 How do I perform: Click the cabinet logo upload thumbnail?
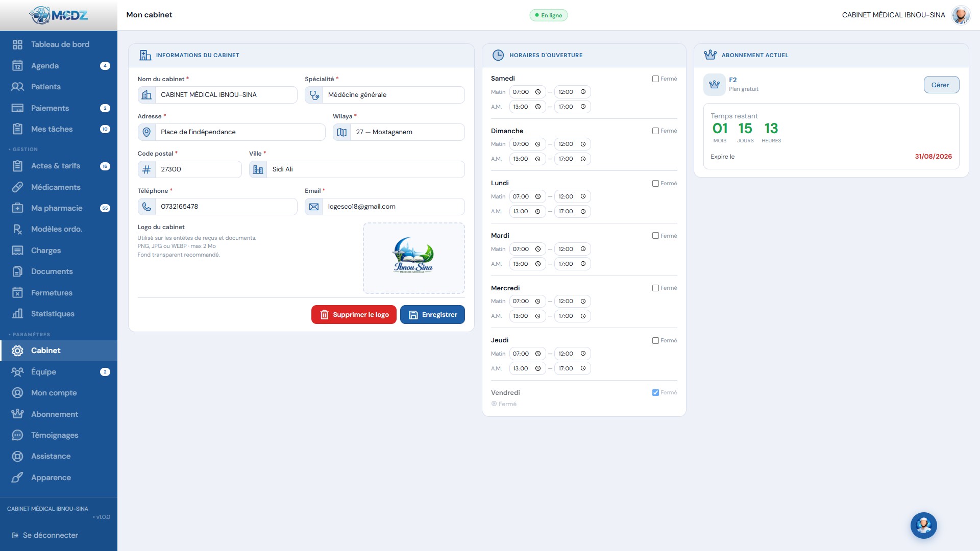[414, 258]
